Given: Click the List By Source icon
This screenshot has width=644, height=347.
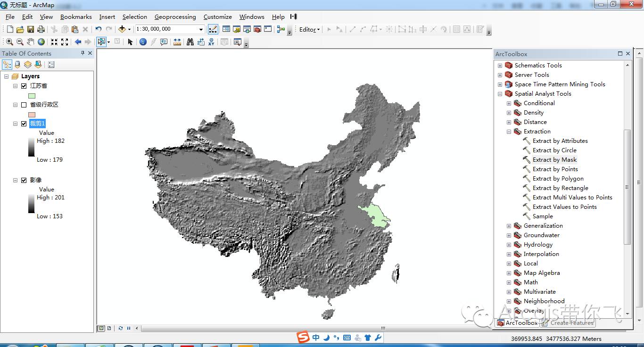Looking at the screenshot, I should coord(17,65).
